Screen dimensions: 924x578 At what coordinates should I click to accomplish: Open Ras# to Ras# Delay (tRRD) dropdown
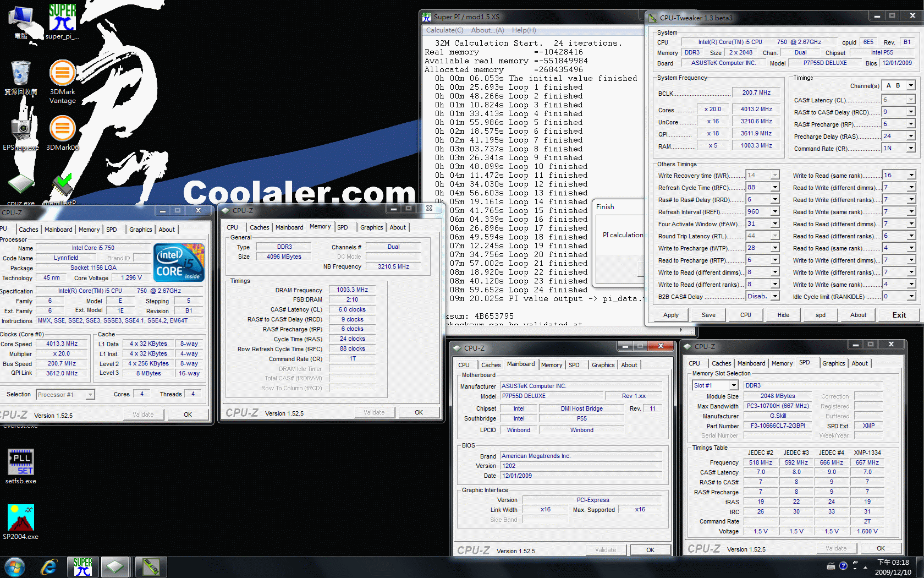tap(775, 200)
